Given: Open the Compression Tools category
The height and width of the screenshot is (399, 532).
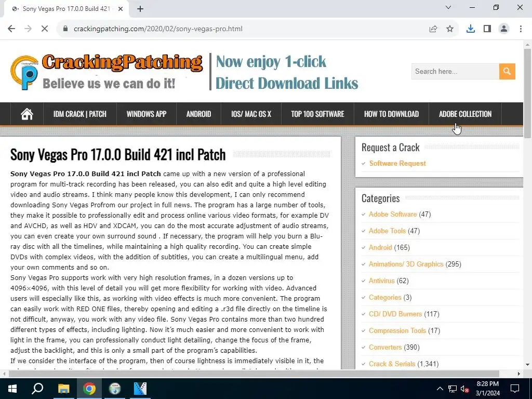Looking at the screenshot, I should pyautogui.click(x=397, y=330).
